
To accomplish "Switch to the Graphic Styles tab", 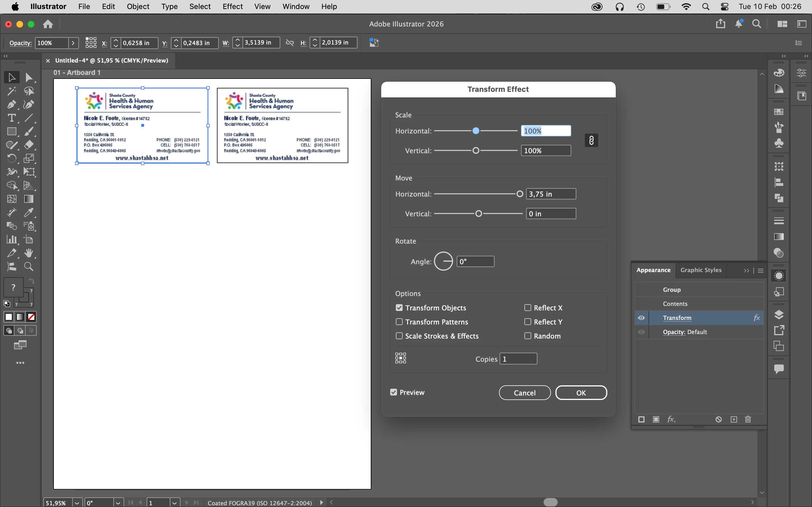I will point(701,270).
